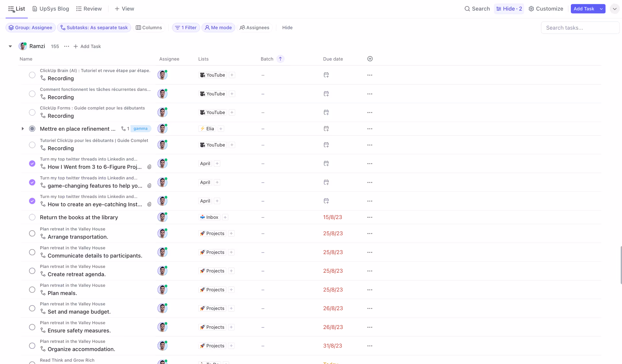Open attachment icon on eye-catching Inst task
622x364 pixels.
point(149,204)
